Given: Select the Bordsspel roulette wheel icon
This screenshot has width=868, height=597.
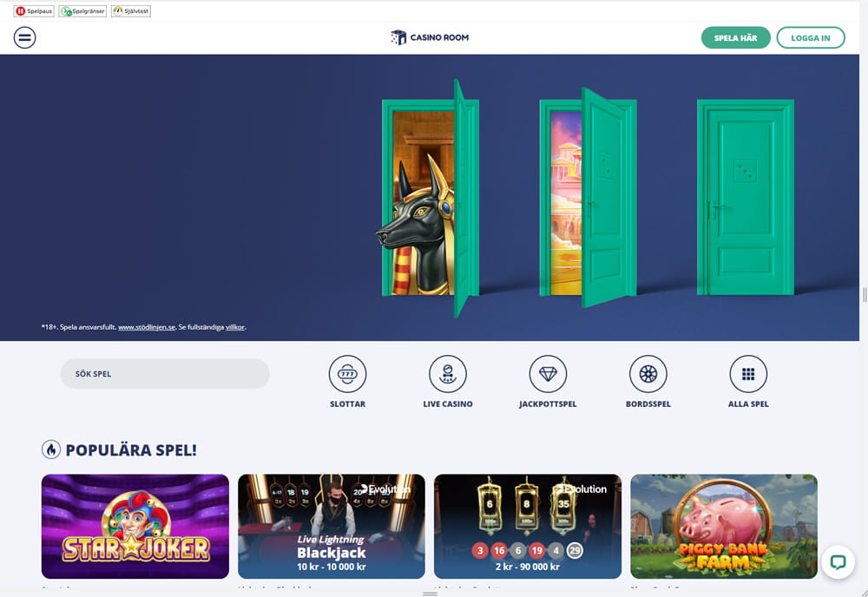Looking at the screenshot, I should click(648, 374).
